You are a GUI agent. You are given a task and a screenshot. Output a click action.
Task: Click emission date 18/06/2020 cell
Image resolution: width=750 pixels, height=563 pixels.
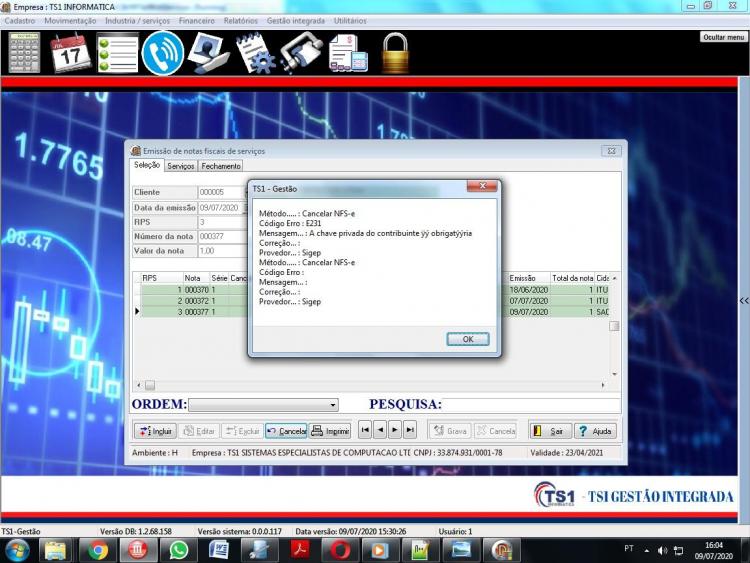pos(529,290)
